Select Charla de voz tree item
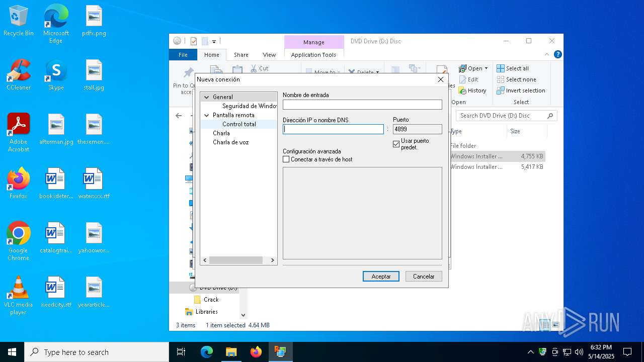This screenshot has width=644, height=362. click(230, 142)
